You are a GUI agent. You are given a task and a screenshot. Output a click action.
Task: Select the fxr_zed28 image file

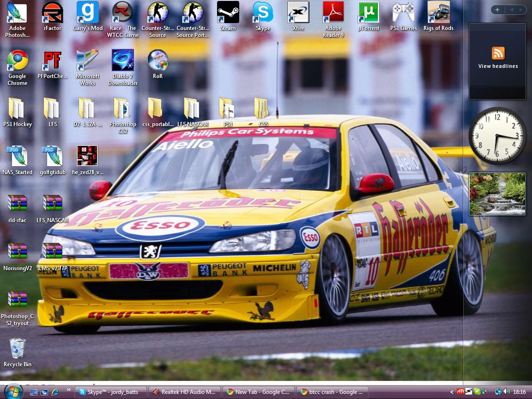(x=88, y=161)
